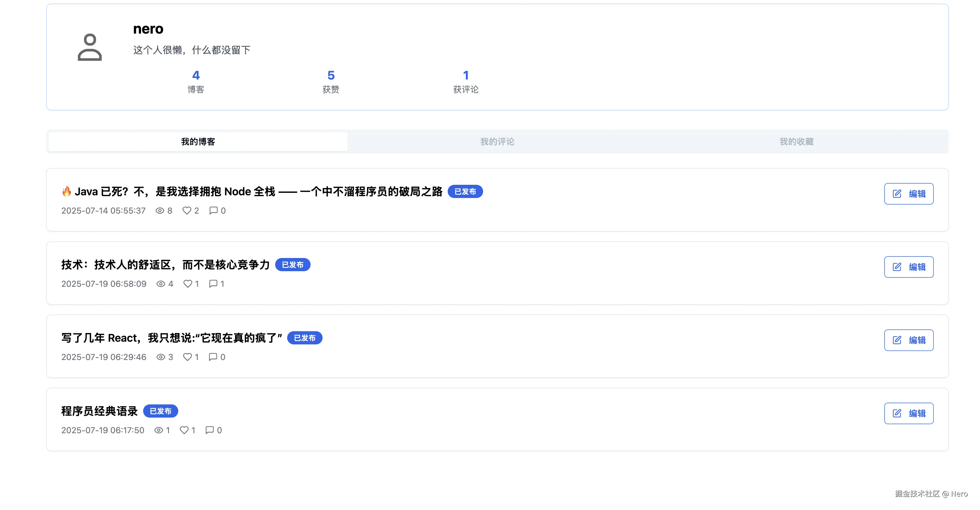Click the comment bubble icon on the 技术 post
The image size is (980, 510).
pyautogui.click(x=213, y=284)
